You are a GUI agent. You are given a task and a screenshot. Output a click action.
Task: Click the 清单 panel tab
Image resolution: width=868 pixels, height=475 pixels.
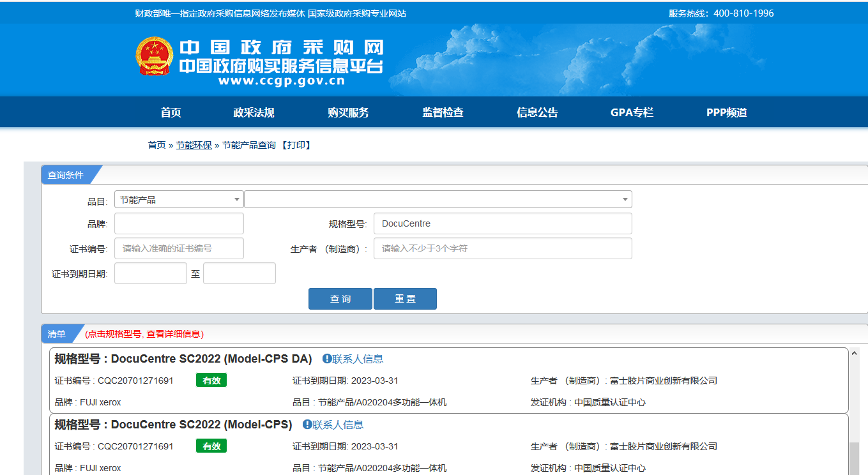coord(57,334)
